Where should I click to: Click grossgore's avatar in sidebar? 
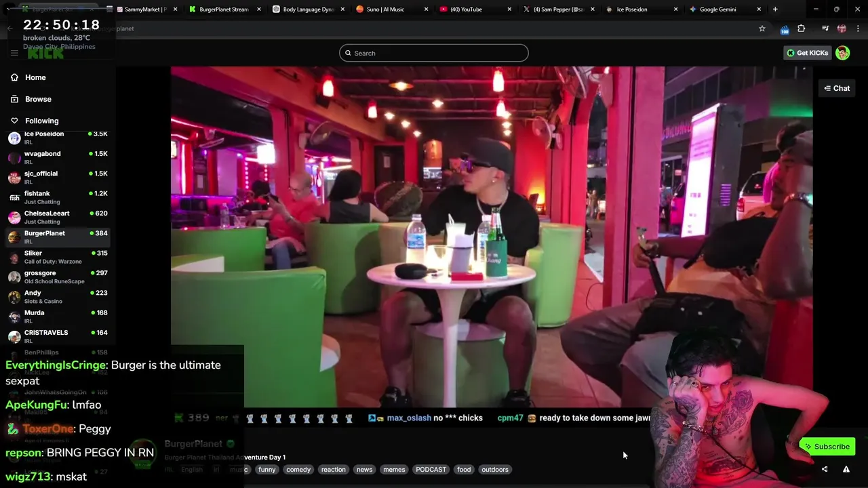click(x=14, y=277)
